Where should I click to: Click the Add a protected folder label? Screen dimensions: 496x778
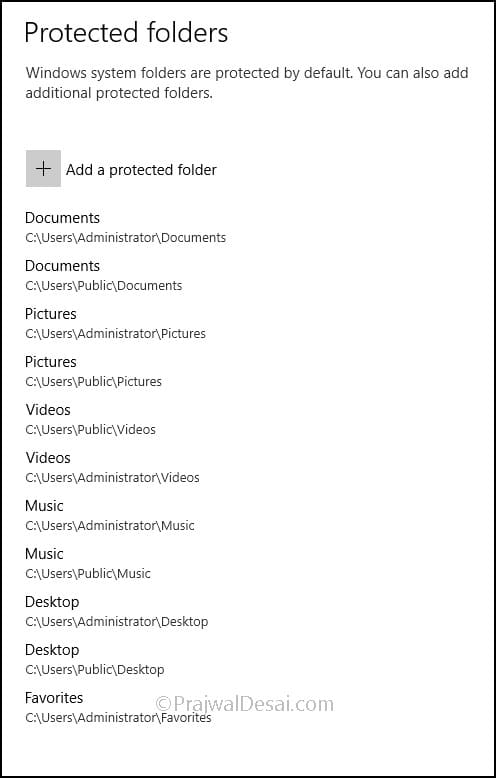141,170
